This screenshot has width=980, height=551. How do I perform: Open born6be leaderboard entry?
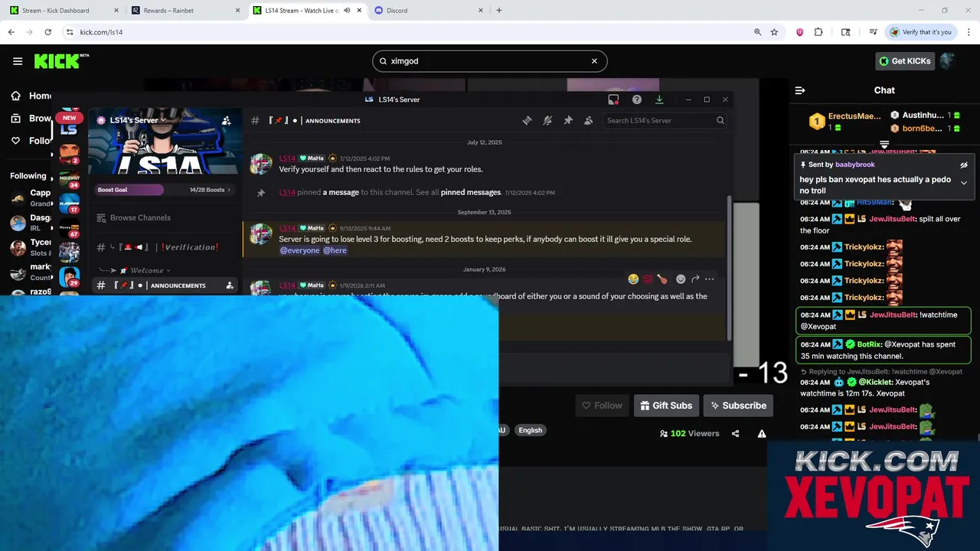click(x=925, y=129)
